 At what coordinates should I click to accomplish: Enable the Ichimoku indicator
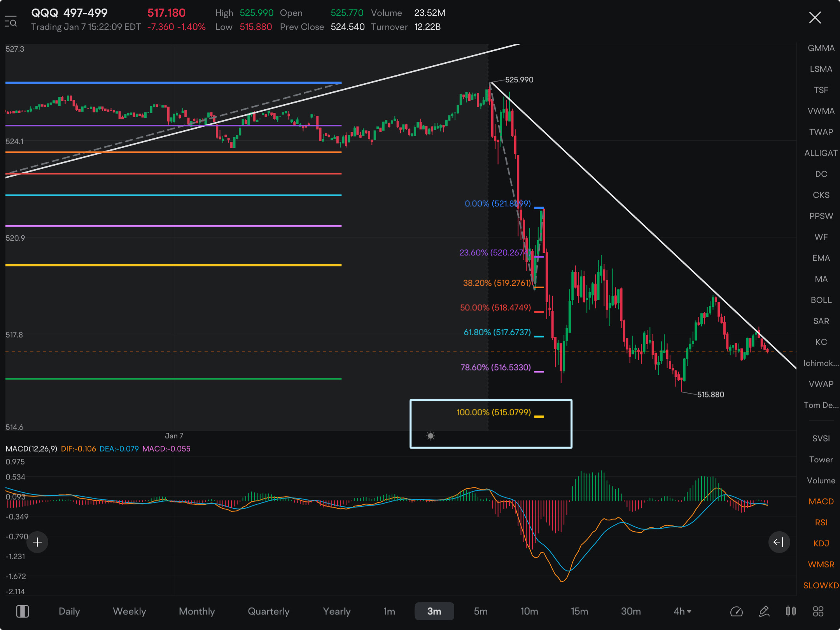[x=821, y=363]
